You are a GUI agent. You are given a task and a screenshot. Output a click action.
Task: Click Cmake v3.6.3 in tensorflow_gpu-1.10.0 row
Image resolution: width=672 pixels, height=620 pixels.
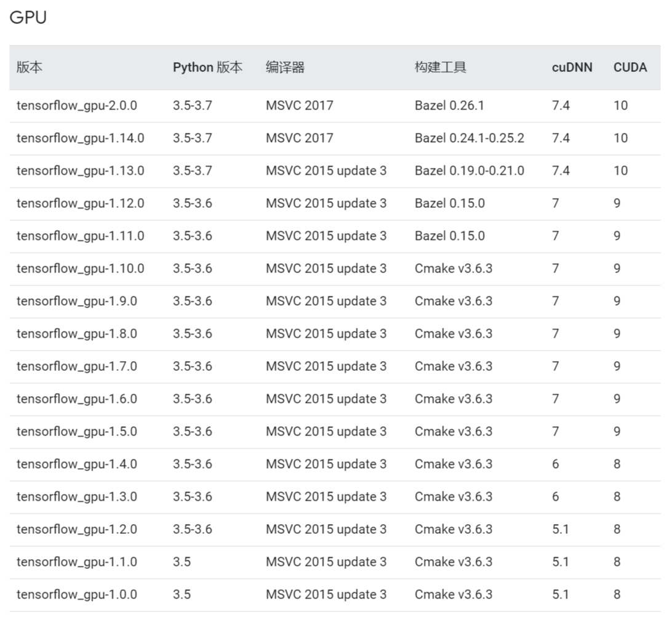[454, 268]
